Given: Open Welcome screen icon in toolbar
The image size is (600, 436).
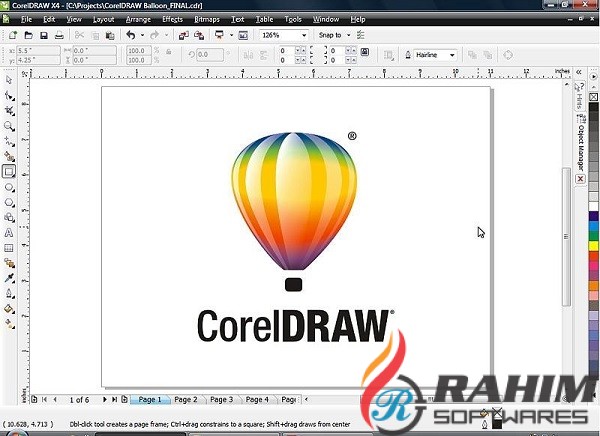Looking at the screenshot, I should click(x=243, y=35).
